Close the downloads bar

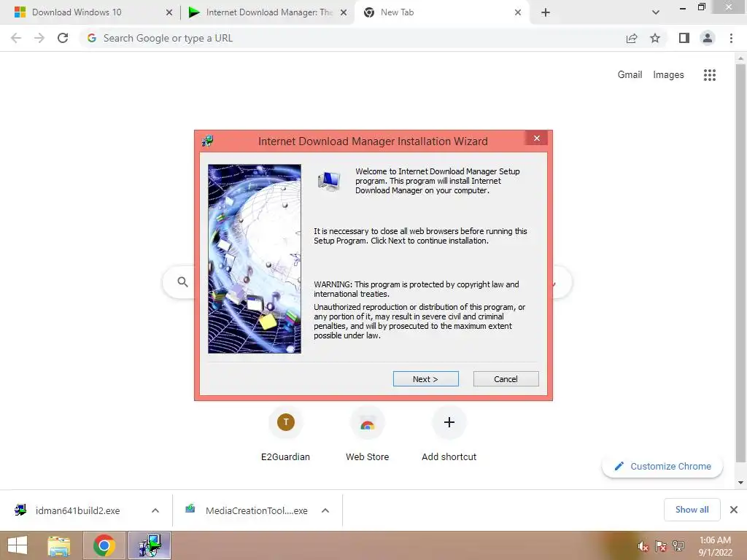click(734, 510)
